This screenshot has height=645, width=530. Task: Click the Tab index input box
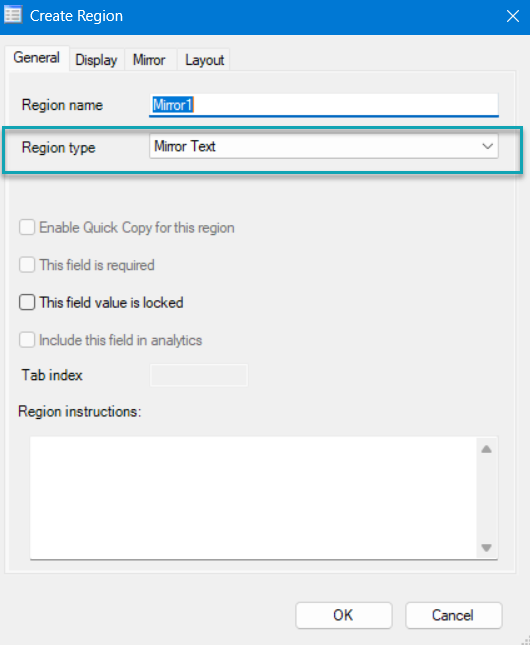[199, 375]
